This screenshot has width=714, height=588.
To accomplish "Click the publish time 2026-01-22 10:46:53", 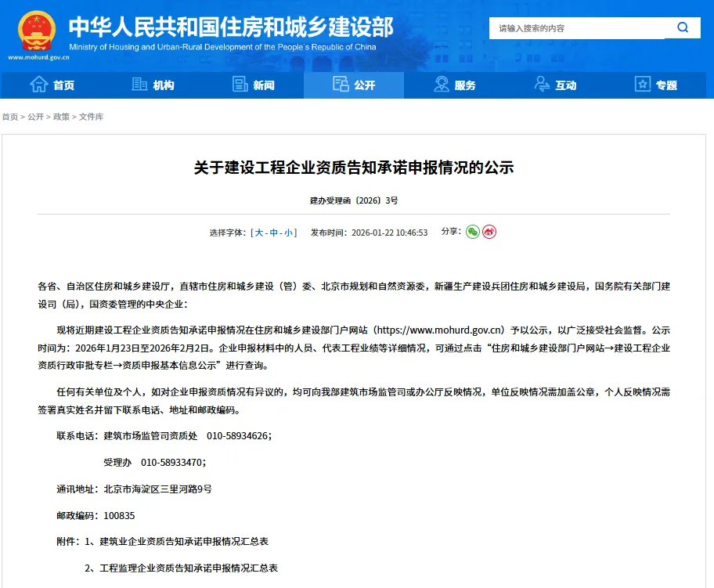I will (389, 233).
